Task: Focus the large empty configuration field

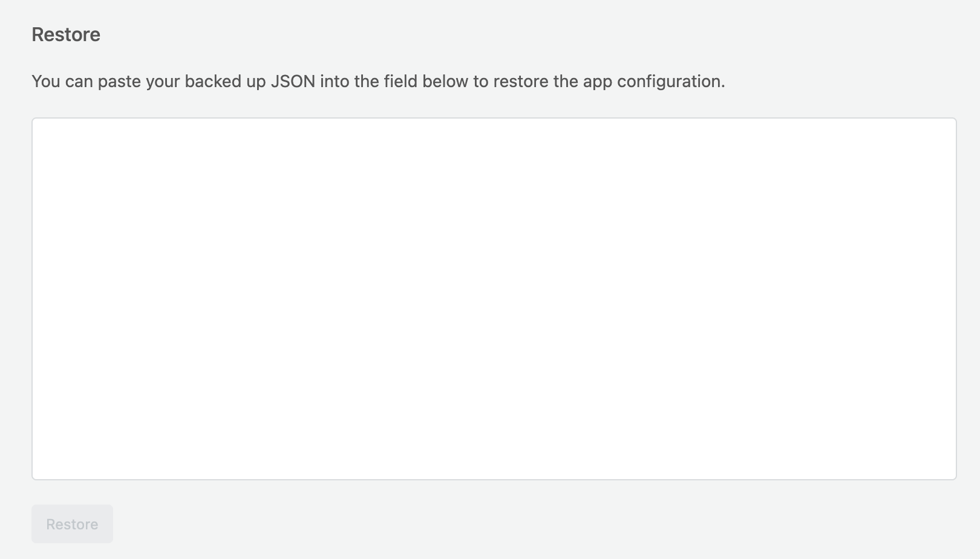Action: coord(494,299)
